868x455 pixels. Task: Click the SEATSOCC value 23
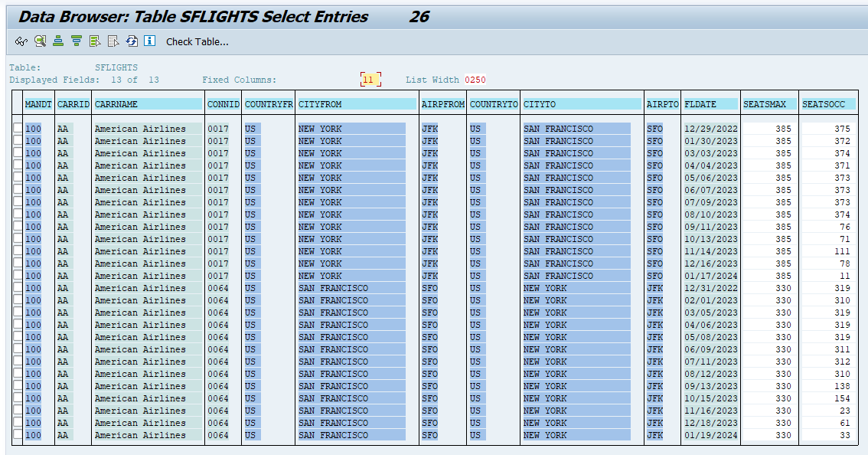tap(845, 411)
